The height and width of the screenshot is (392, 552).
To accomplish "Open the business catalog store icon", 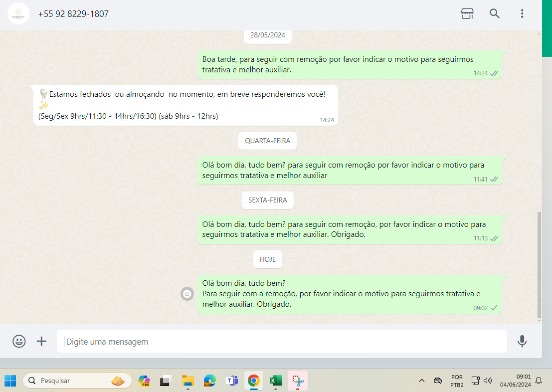I will click(467, 13).
